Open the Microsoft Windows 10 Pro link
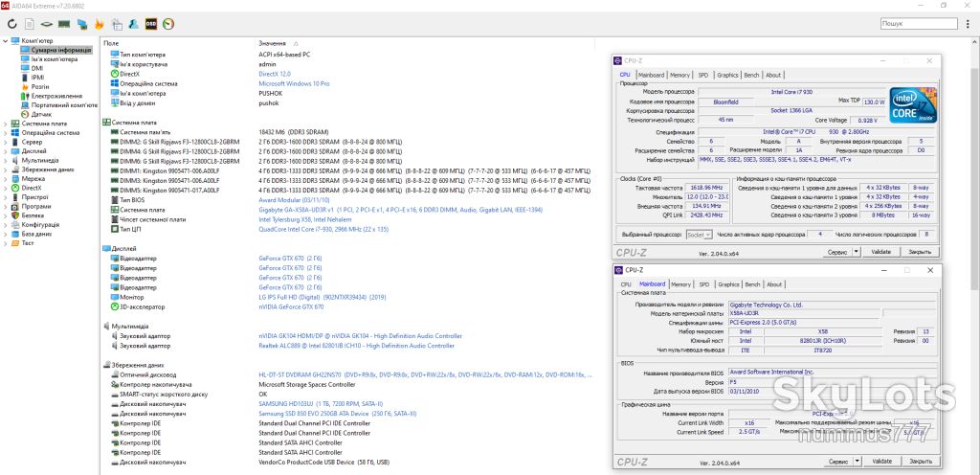This screenshot has width=980, height=475. pos(294,83)
